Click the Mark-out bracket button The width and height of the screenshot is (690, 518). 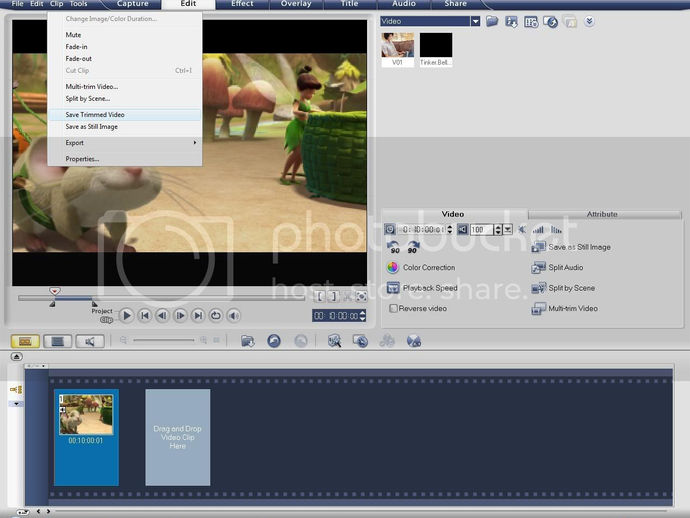[x=334, y=297]
